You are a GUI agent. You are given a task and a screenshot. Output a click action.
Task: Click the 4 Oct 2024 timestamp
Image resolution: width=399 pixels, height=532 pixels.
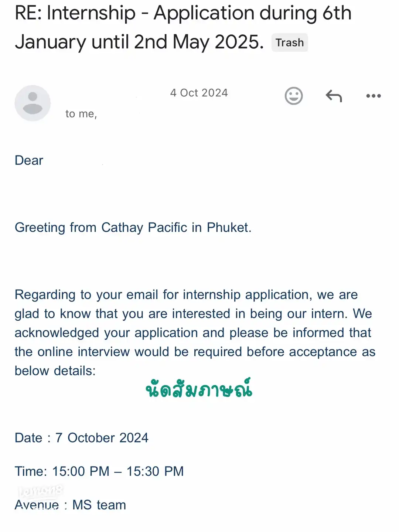[x=199, y=93]
